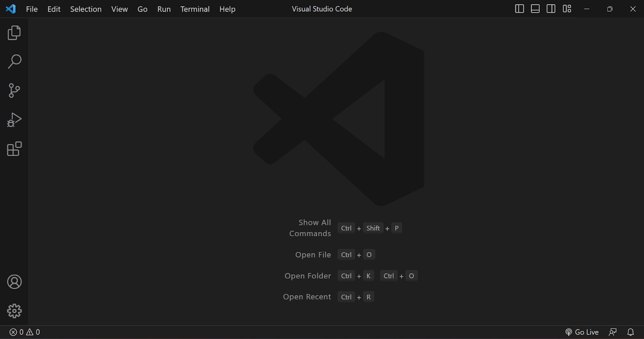
Task: Open the File menu
Action: pyautogui.click(x=32, y=9)
